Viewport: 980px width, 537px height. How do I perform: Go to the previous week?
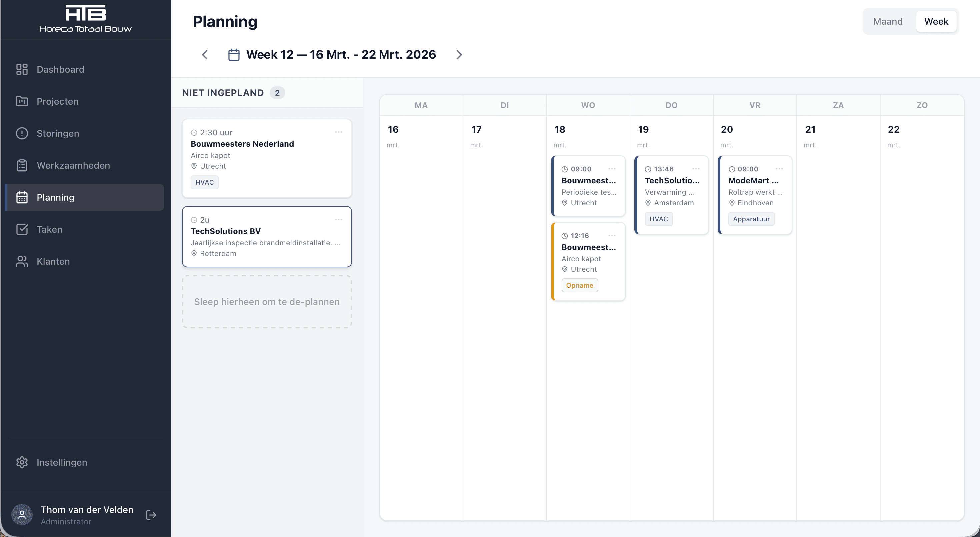click(x=205, y=55)
